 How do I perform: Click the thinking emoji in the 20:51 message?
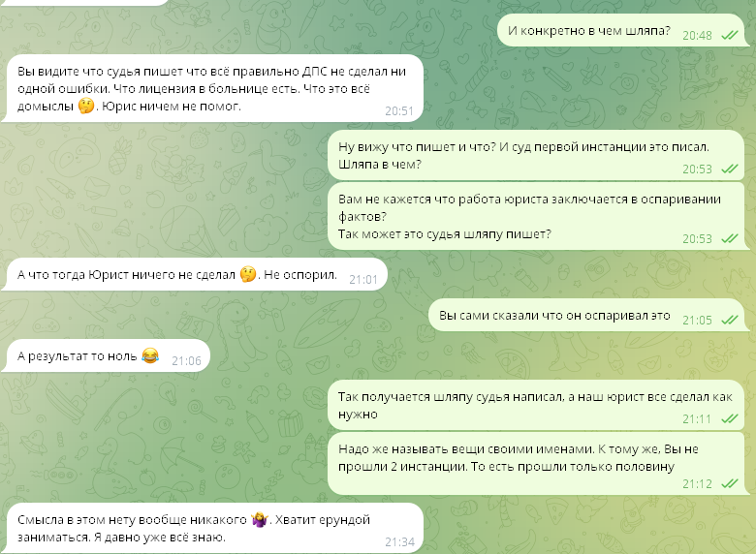[86, 106]
